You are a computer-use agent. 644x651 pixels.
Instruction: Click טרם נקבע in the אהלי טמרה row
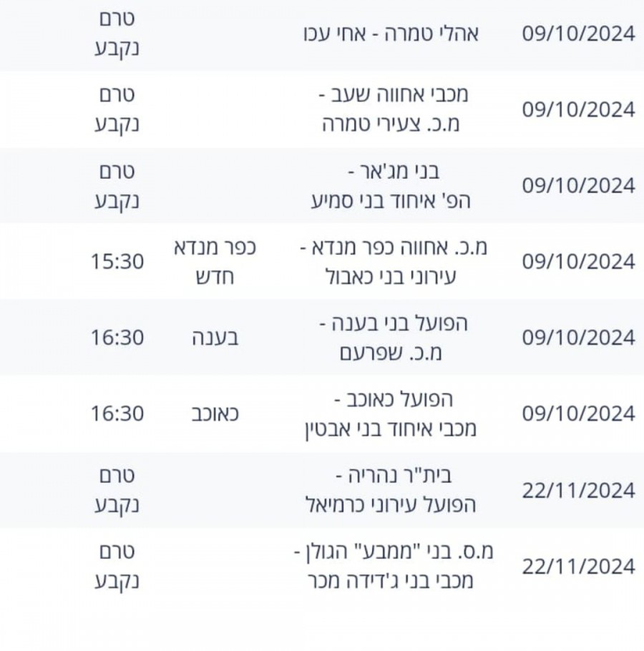coord(116,34)
